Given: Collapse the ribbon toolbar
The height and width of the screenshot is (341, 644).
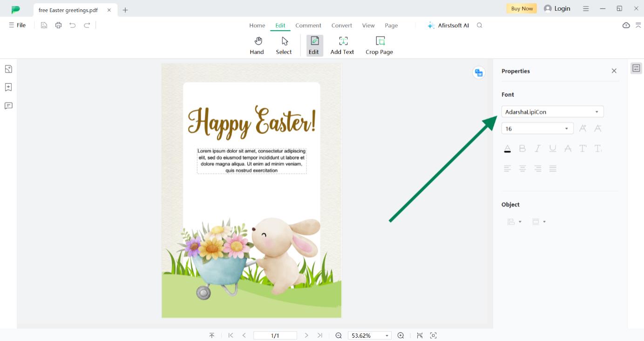Looking at the screenshot, I should (638, 25).
